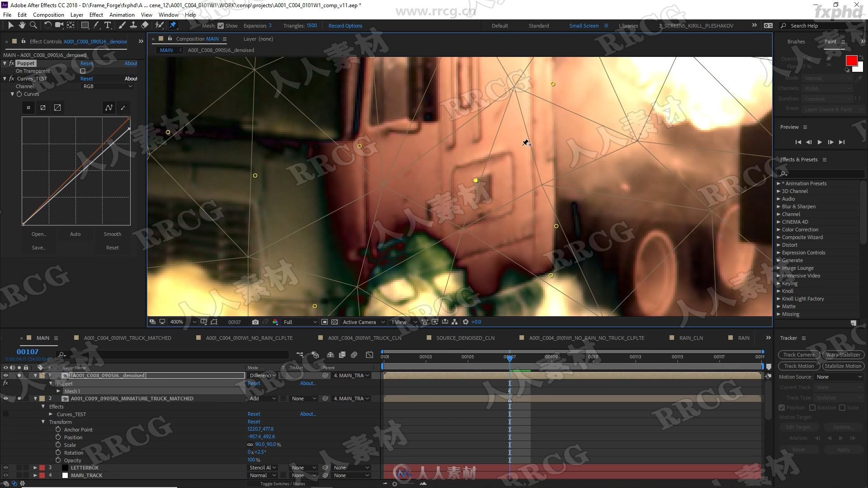This screenshot has height=488, width=868.
Task: Select the Rotation tool
Action: pos(47,25)
